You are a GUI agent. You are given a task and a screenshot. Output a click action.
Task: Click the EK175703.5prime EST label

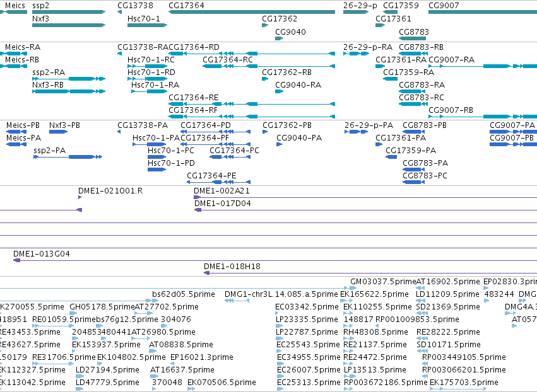click(x=464, y=383)
